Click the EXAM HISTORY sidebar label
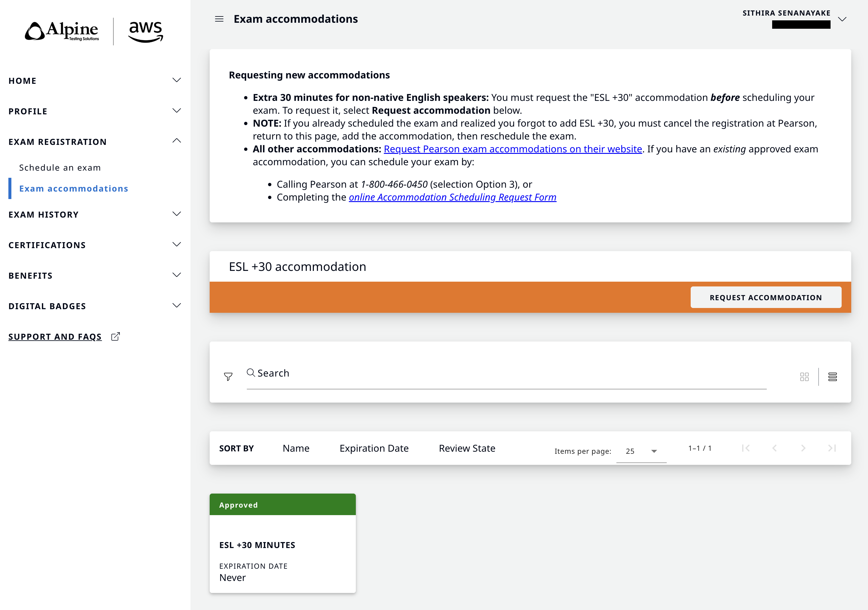 [x=43, y=215]
